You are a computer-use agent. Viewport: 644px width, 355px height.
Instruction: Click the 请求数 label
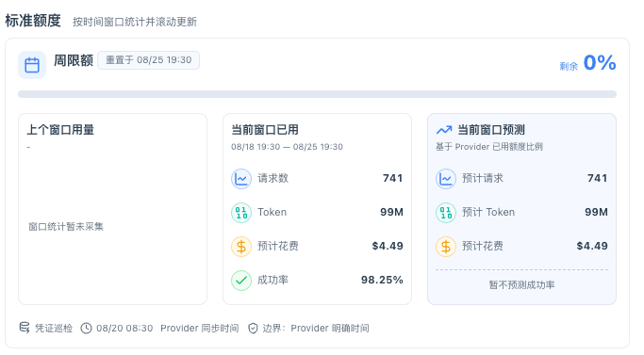pyautogui.click(x=272, y=178)
